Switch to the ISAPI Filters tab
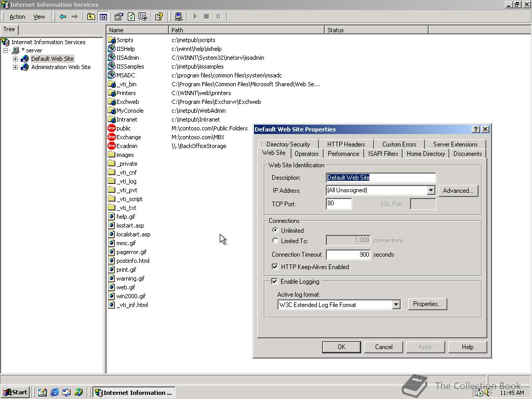Screen dimensions: 532x399 click(383, 154)
